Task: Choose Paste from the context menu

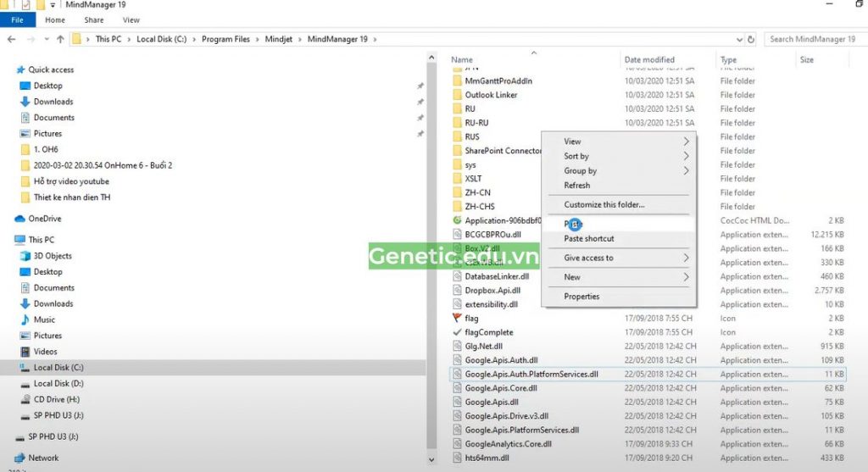Action: point(618,224)
